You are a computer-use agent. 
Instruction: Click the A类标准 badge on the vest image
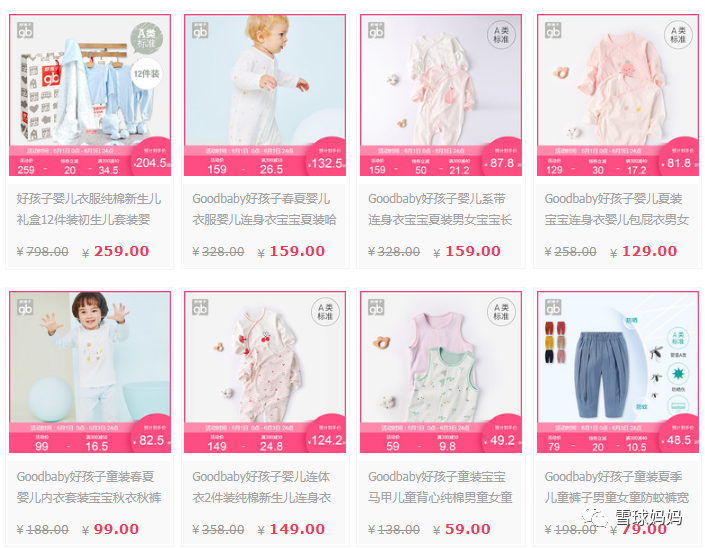click(x=501, y=311)
